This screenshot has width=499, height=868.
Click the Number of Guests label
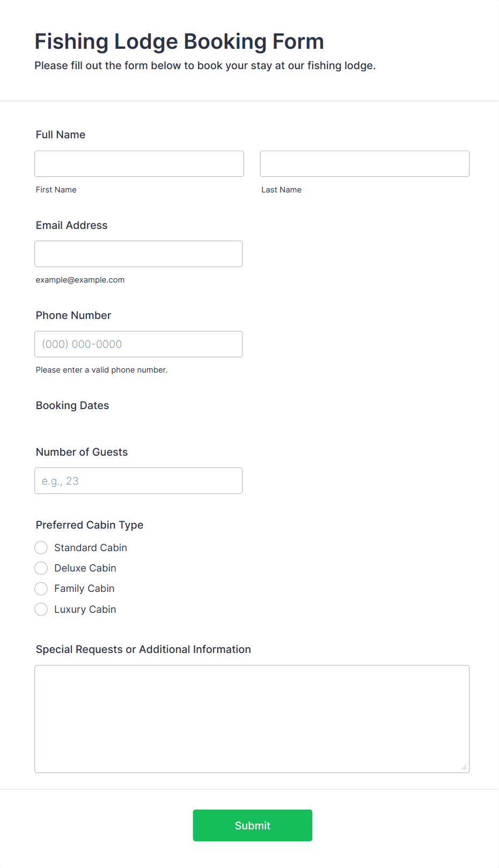pos(82,452)
